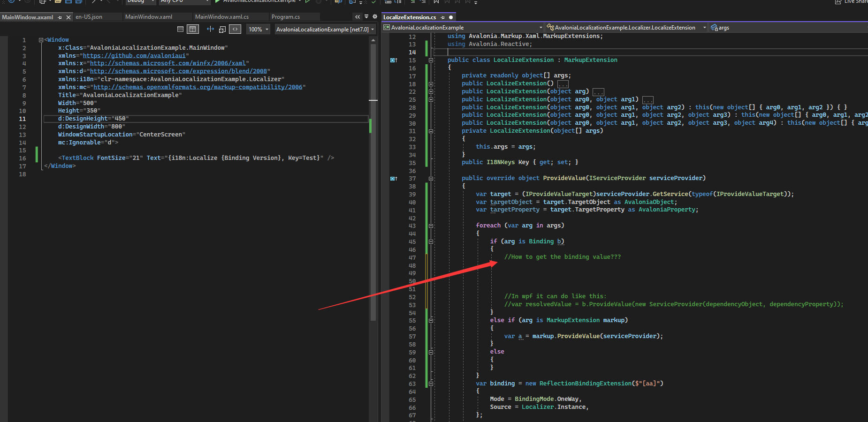Adjust the designer zoom level control

(x=258, y=29)
